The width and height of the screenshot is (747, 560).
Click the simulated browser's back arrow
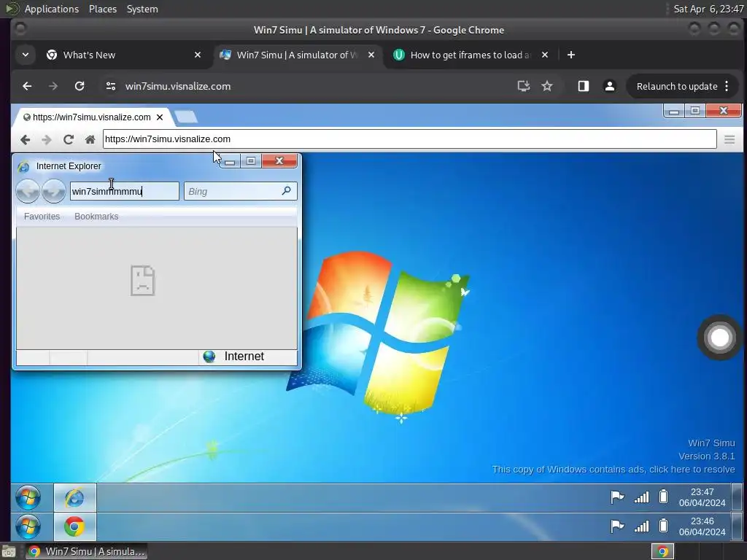(x=26, y=139)
